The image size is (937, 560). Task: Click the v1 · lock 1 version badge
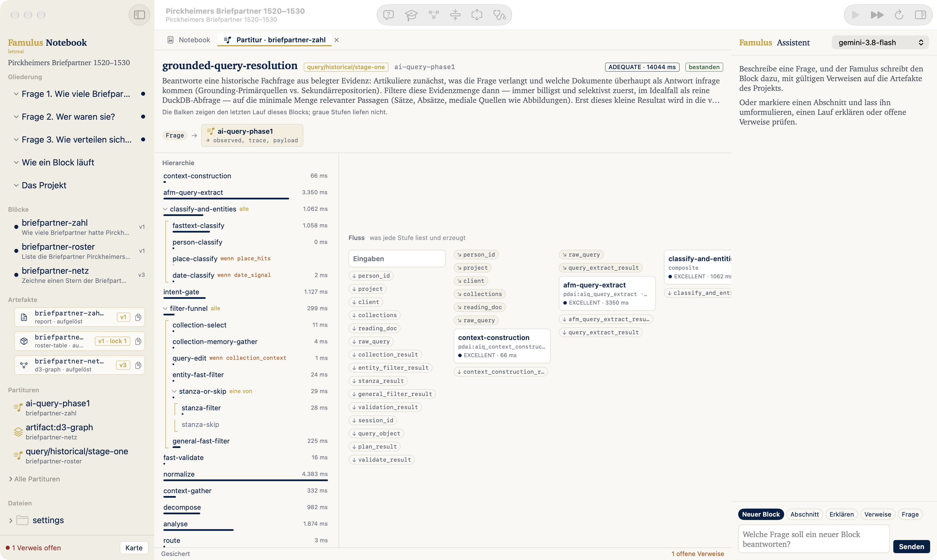[x=112, y=341]
